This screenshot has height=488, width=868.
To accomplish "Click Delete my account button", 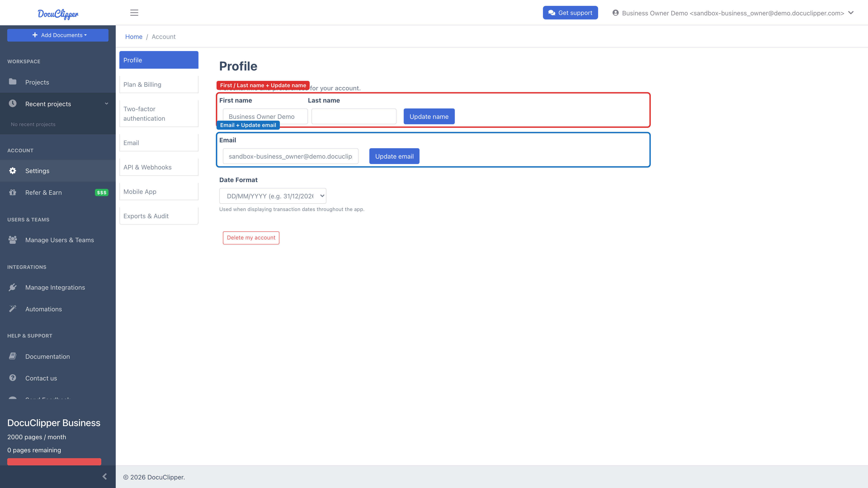I will click(x=251, y=238).
